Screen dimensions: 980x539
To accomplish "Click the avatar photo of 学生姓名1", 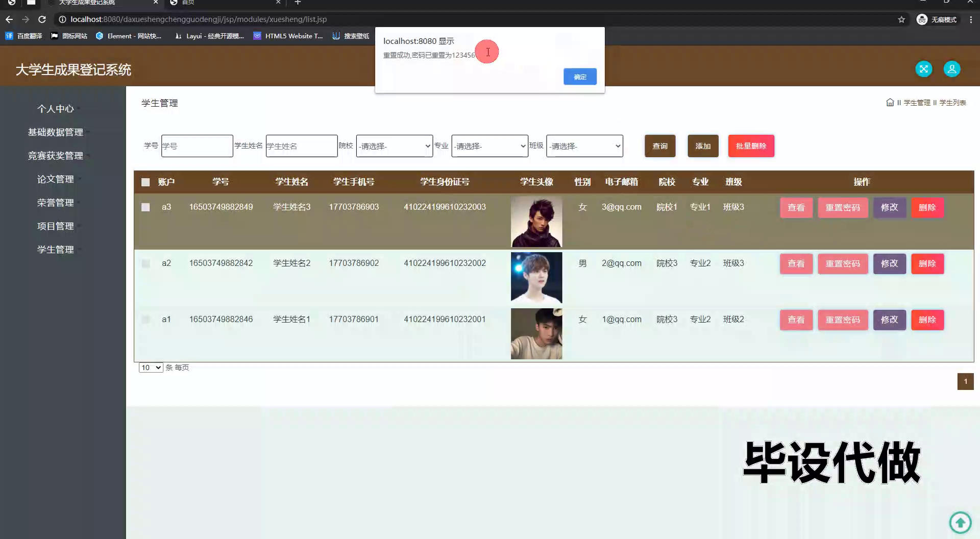I will pos(536,334).
